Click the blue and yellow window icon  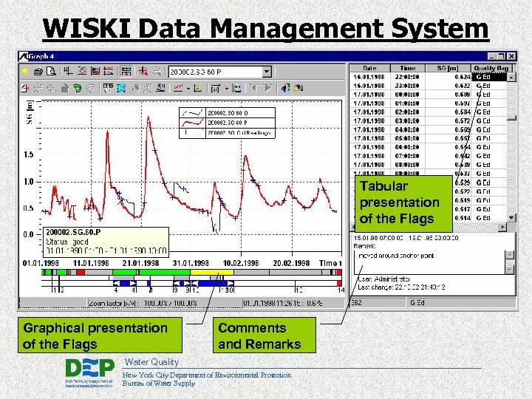285,89
